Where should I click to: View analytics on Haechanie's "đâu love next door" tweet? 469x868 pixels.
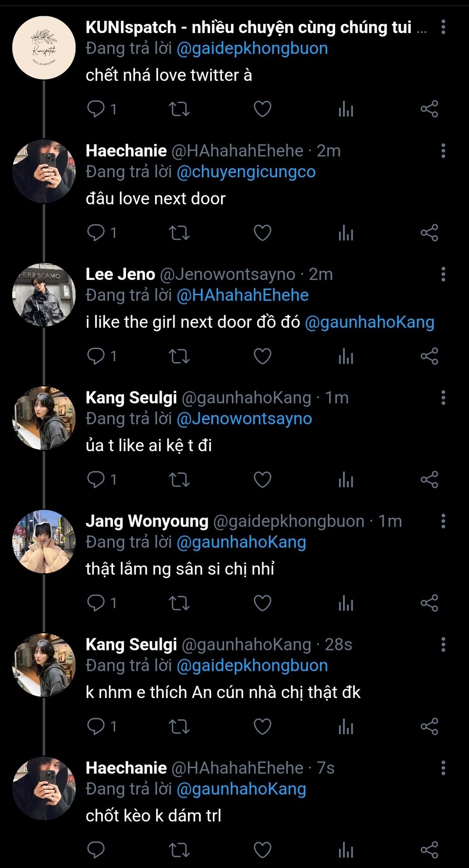346,233
